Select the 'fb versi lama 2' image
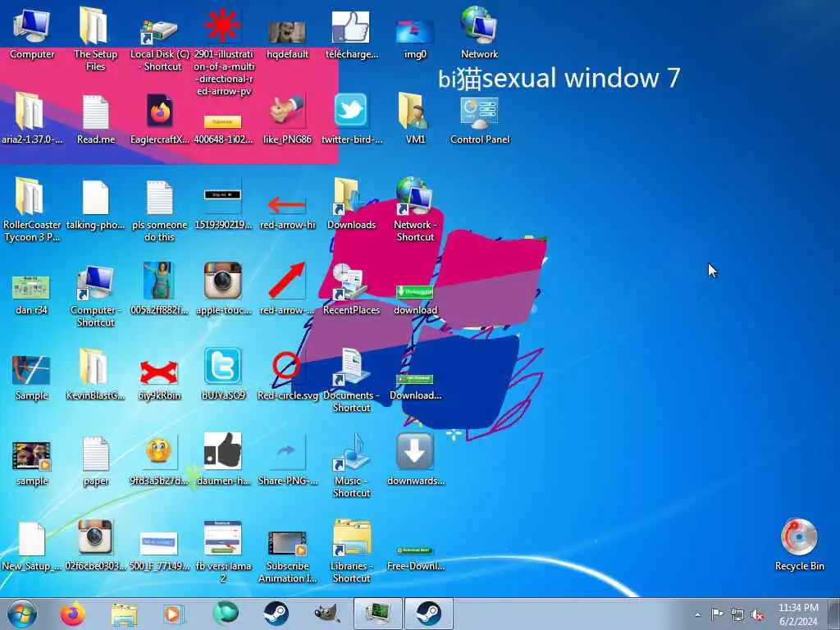This screenshot has height=630, width=840. coord(223,552)
